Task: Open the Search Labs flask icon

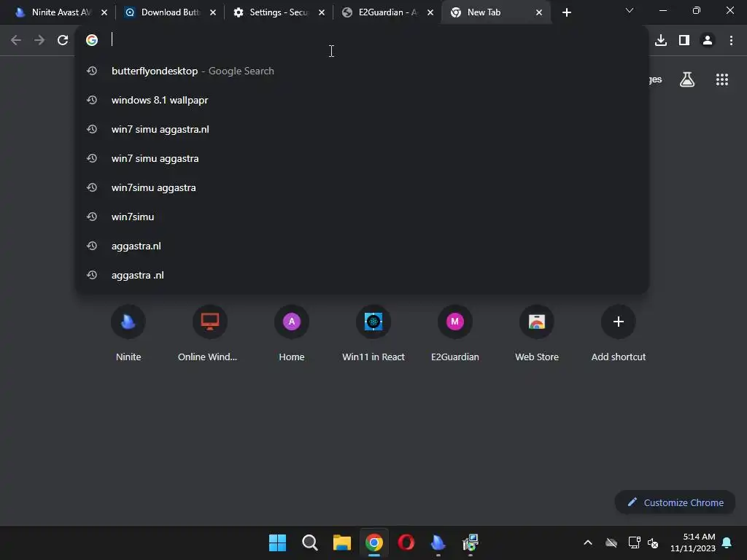Action: tap(687, 79)
